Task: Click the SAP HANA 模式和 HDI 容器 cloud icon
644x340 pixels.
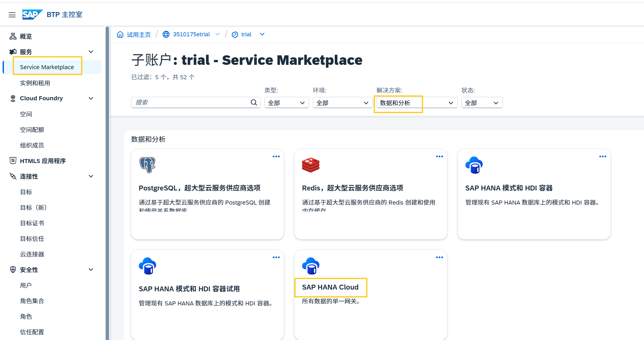Action: 474,165
